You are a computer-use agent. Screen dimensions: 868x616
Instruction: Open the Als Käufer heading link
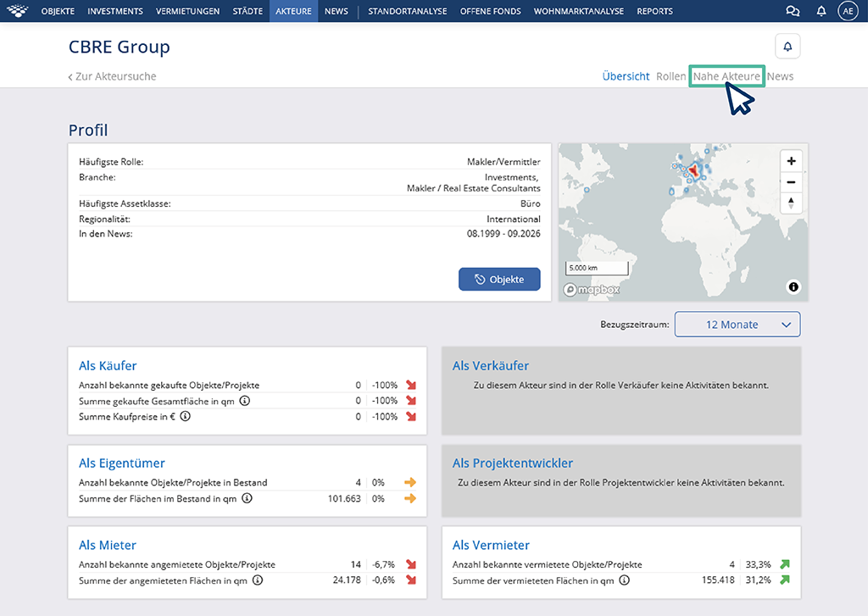108,365
